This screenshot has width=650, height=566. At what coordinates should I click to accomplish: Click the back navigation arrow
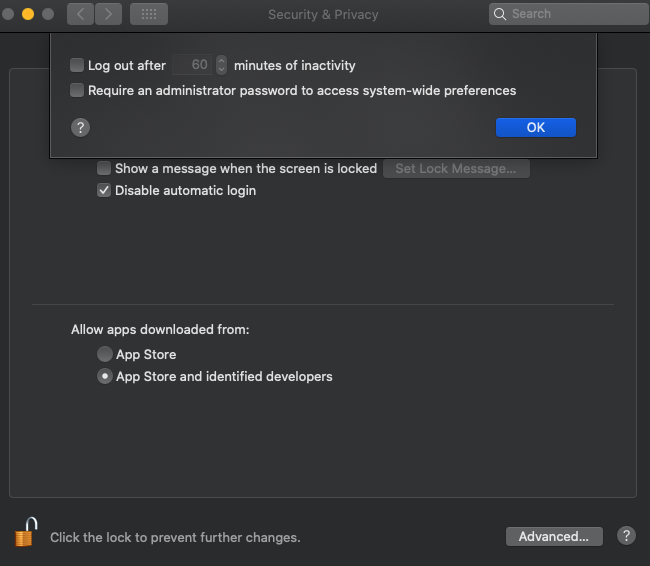[80, 14]
